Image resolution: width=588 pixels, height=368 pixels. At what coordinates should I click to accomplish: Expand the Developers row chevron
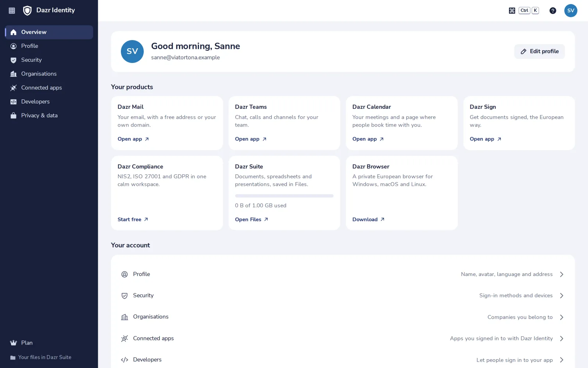click(x=562, y=360)
